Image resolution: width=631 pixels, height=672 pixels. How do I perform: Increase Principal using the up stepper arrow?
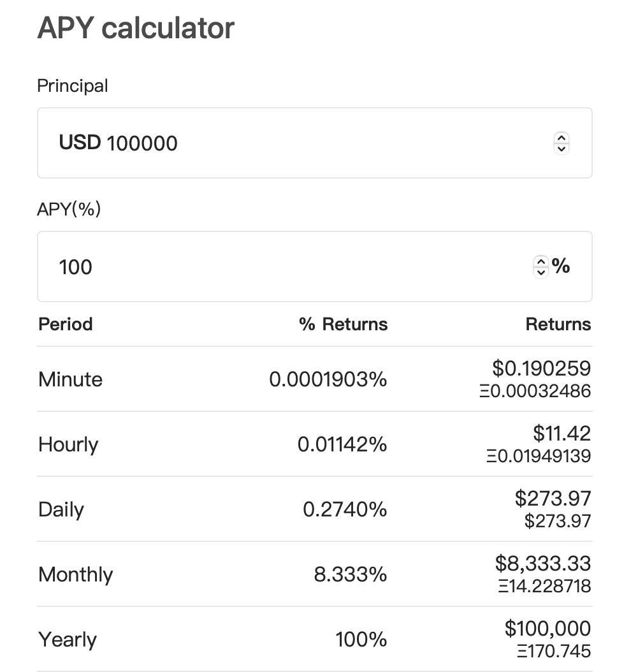[x=561, y=138]
